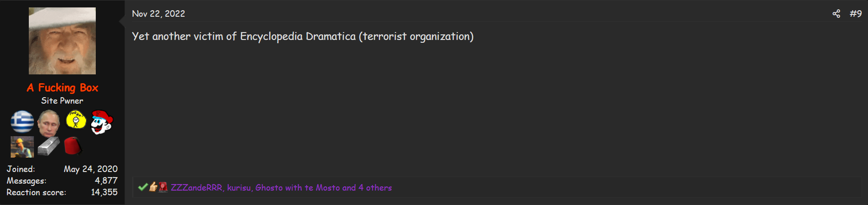The image size is (868, 205).
Task: Click the 4,877 messages count
Action: click(106, 180)
